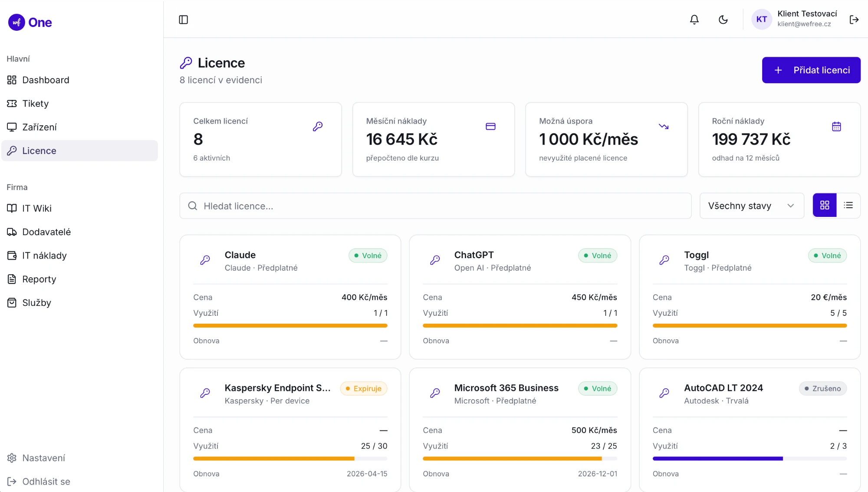868x492 pixels.
Task: Go to Dashboard in sidebar
Action: click(x=80, y=80)
